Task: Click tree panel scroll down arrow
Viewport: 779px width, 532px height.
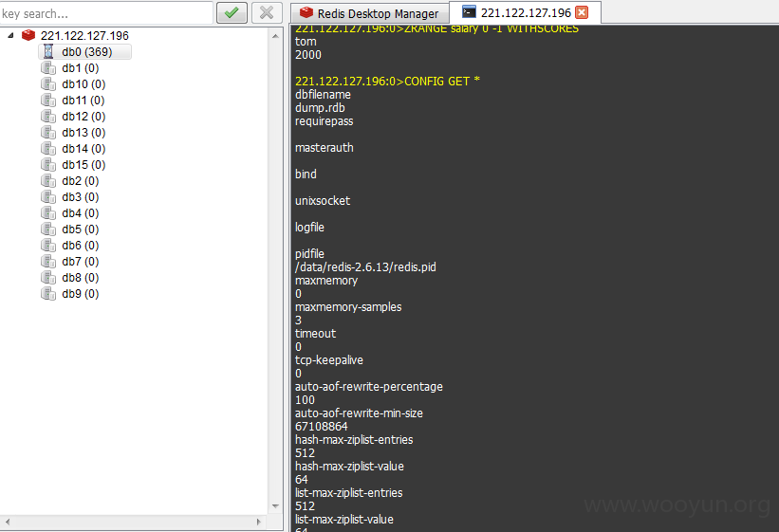Action: tap(275, 506)
